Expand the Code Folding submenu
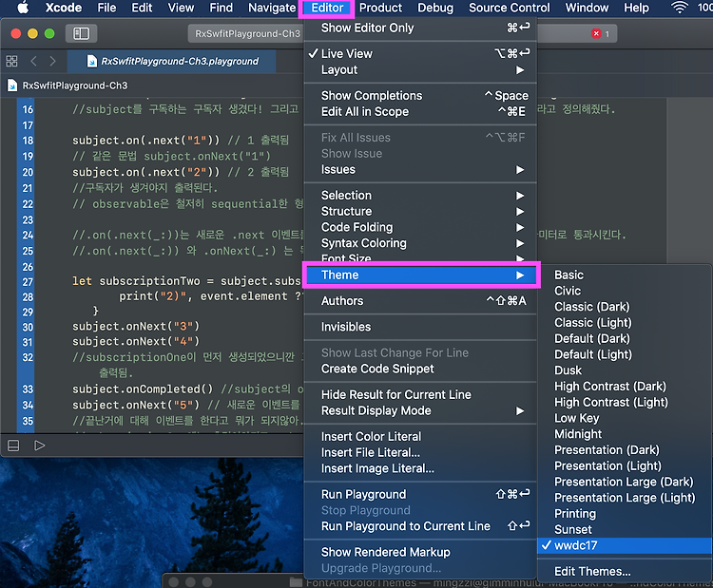Screen dimensions: 713x588 419,227
